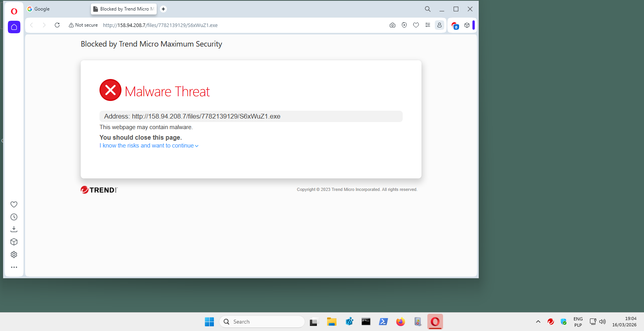
Task: Select the Blocked by Trend Micro tab
Action: tap(124, 9)
